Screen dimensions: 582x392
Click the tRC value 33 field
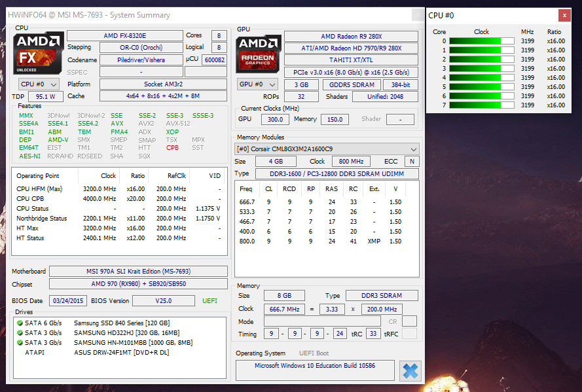[373, 334]
